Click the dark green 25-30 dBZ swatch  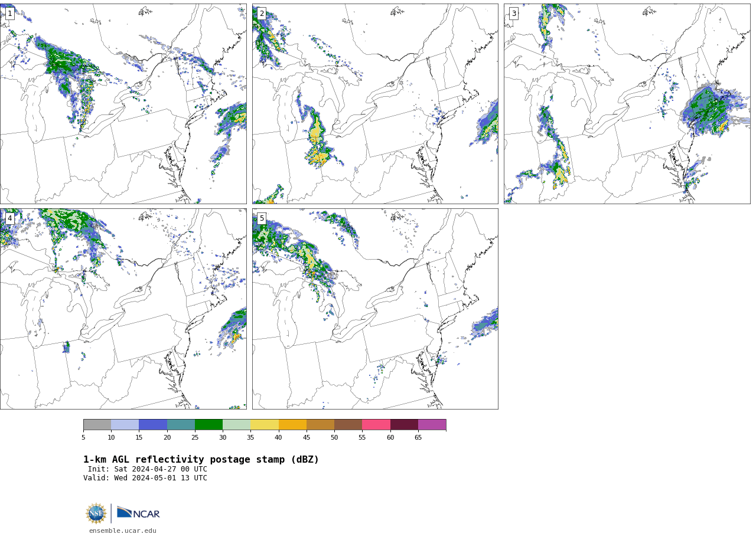pos(208,425)
